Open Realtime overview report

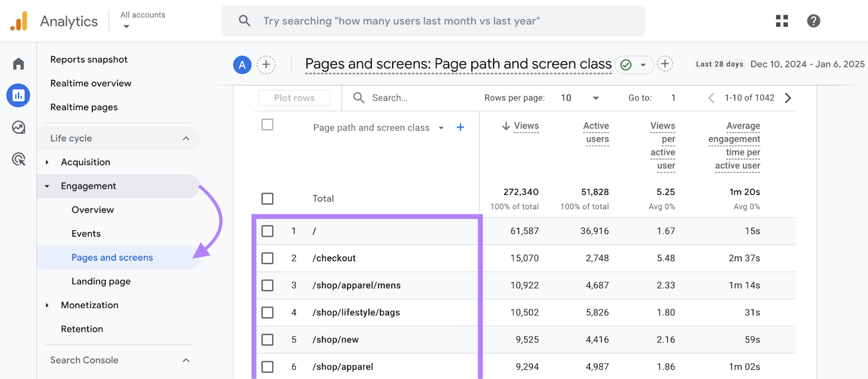point(91,83)
